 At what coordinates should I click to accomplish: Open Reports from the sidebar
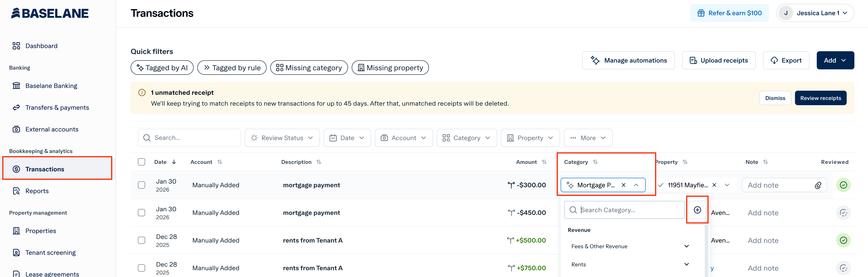pyautogui.click(x=37, y=191)
